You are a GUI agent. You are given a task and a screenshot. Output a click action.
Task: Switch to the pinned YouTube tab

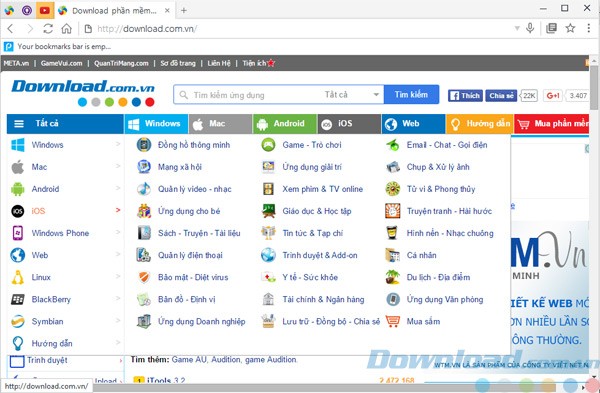coord(44,10)
